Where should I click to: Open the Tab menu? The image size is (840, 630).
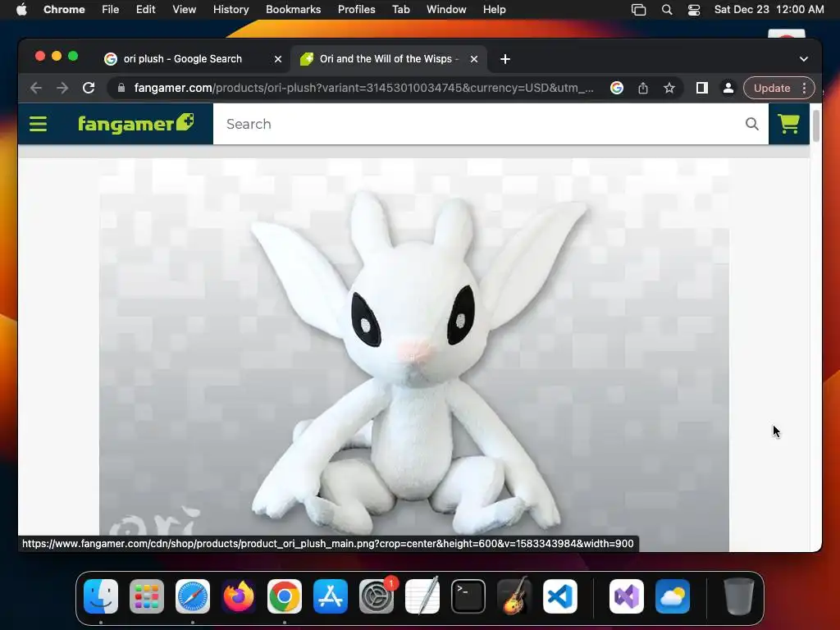[x=400, y=9]
